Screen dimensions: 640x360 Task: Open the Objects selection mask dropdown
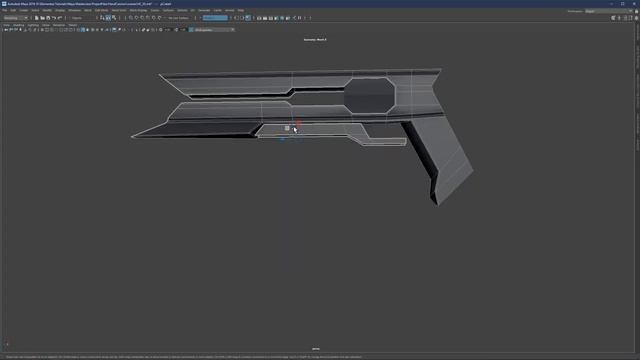(x=83, y=18)
